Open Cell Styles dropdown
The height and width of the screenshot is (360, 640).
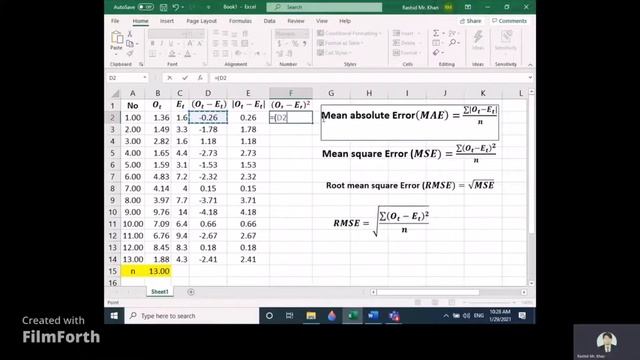coord(334,53)
